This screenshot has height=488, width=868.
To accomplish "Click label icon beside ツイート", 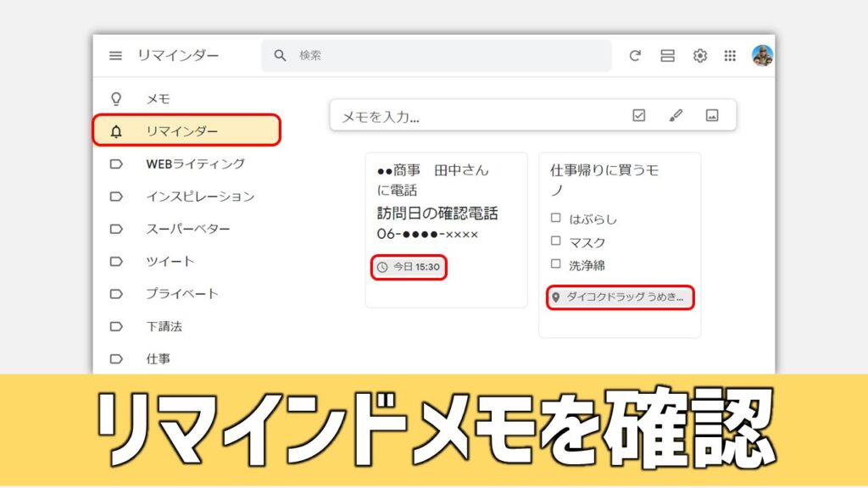I will (x=115, y=261).
